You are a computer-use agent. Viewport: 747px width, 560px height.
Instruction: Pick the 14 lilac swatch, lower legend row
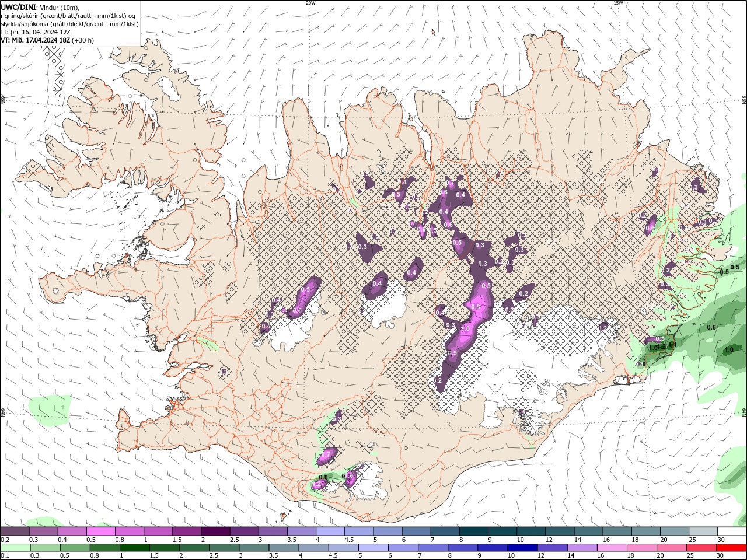click(x=581, y=548)
